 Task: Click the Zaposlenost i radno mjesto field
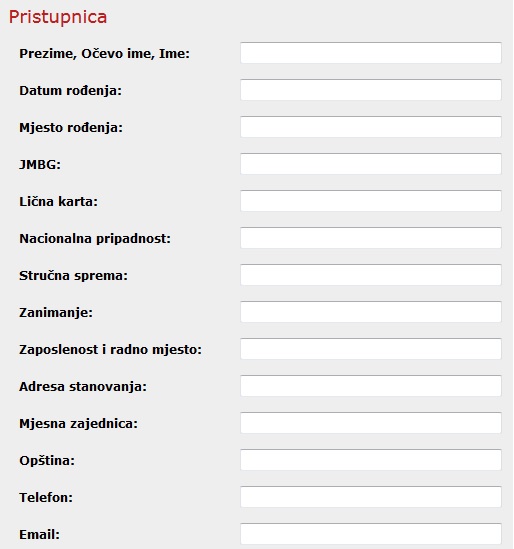(371, 349)
